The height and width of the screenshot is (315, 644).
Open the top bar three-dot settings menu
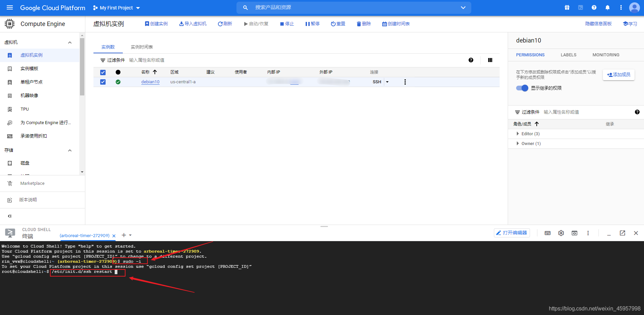point(621,7)
